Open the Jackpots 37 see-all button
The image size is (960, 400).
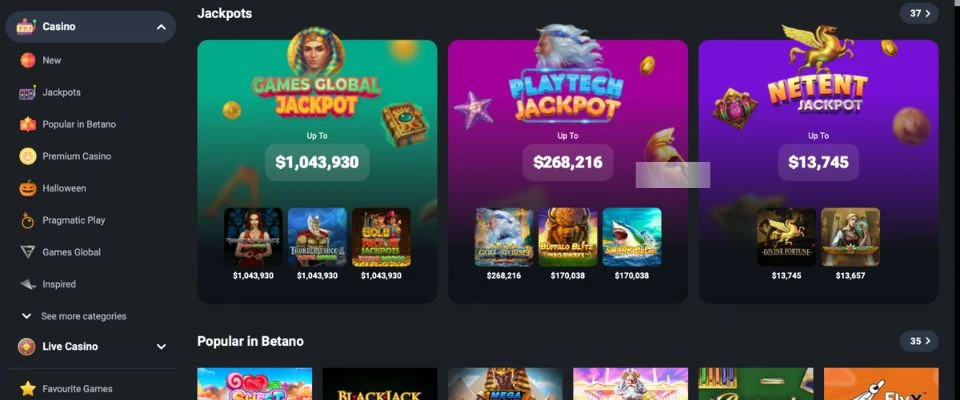919,13
